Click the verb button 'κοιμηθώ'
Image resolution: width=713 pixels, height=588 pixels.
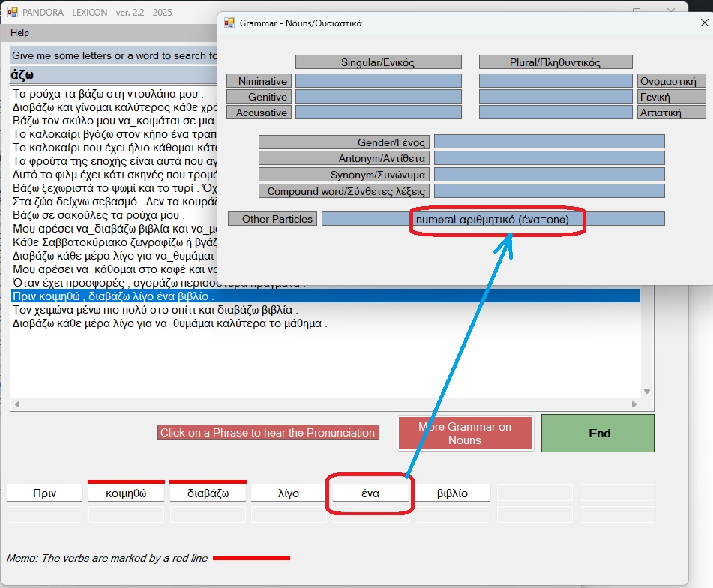point(126,493)
